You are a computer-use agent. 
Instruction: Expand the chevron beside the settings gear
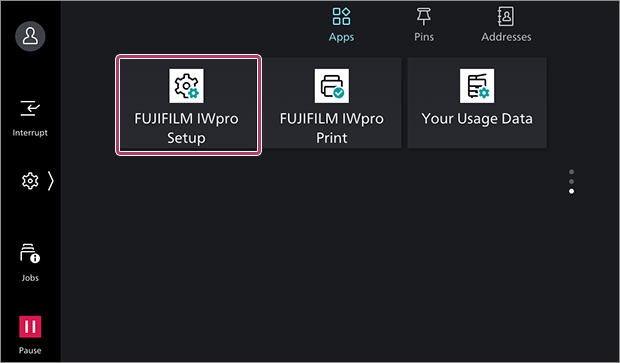[51, 181]
